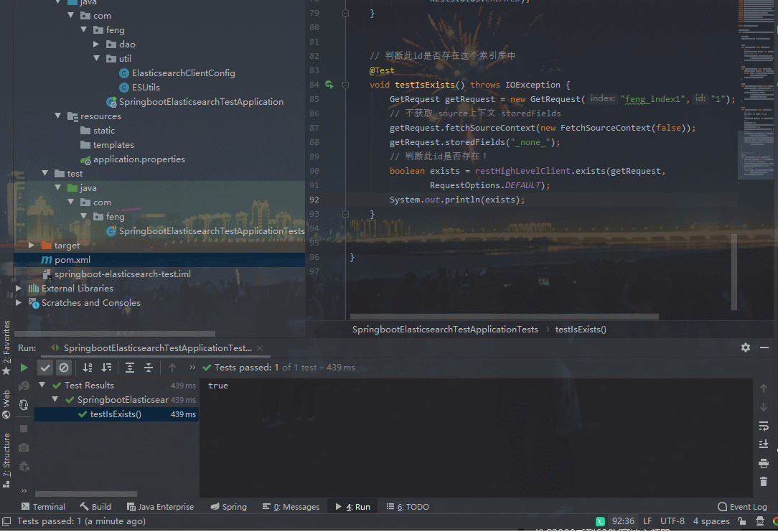The height and width of the screenshot is (532, 778).
Task: Close the SpringbootElasticsearchTestApplicationTest run tab
Action: pos(260,348)
